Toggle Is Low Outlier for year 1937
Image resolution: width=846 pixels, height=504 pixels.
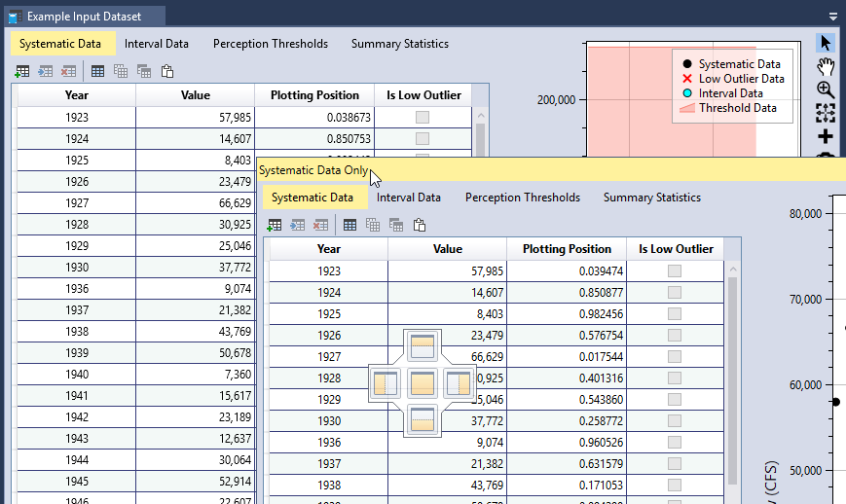[674, 462]
